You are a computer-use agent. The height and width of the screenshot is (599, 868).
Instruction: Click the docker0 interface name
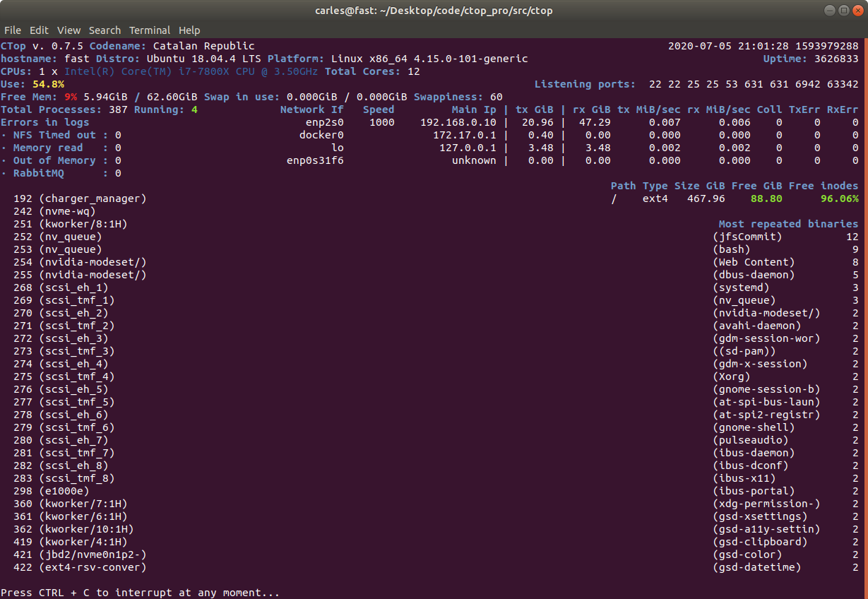pos(321,135)
